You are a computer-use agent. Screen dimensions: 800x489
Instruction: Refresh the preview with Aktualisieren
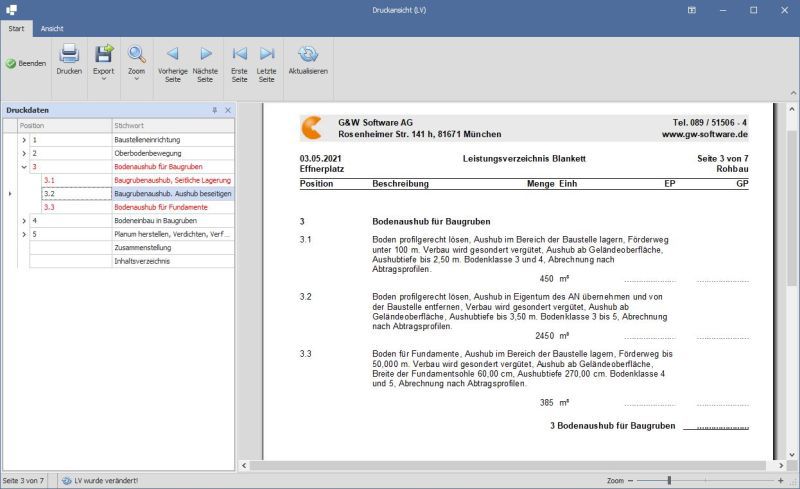click(308, 60)
